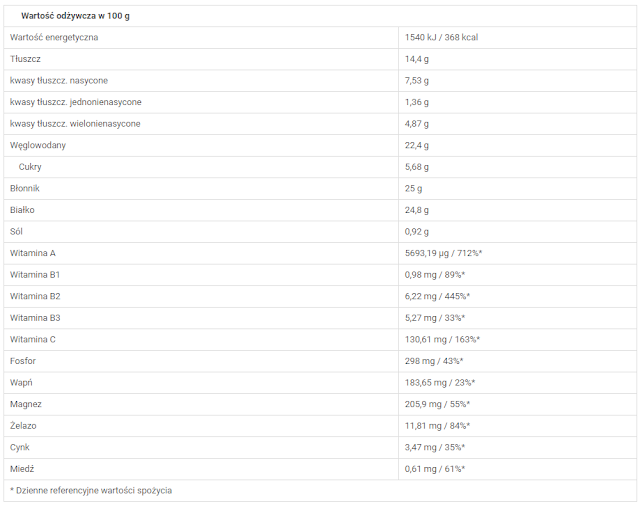Viewport: 640px width, 506px height.
Task: Click the 'Sól' value '0,92 g'
Action: click(416, 232)
